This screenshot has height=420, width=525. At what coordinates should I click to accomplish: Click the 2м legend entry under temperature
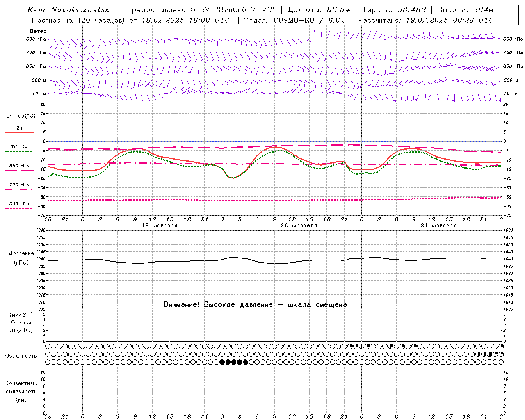click(19, 128)
